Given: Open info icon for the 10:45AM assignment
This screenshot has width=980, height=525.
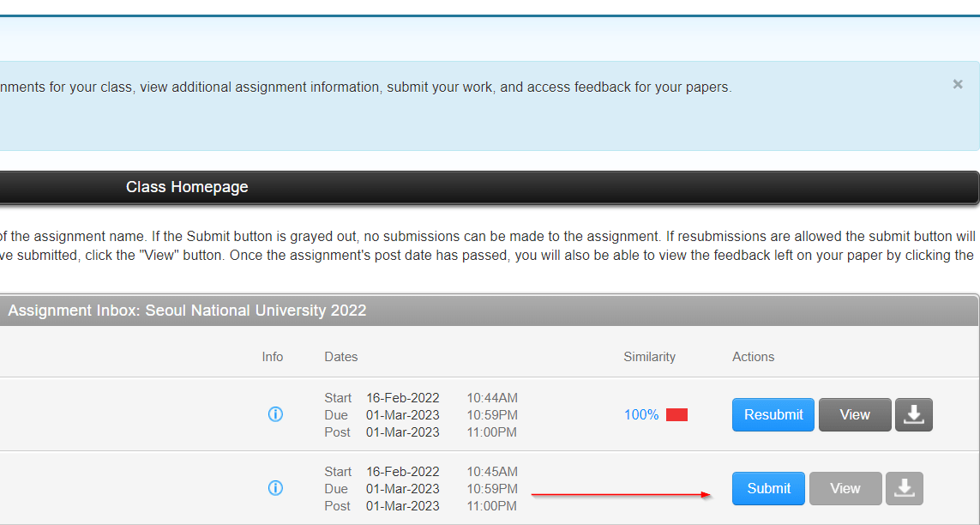Looking at the screenshot, I should click(x=275, y=488).
